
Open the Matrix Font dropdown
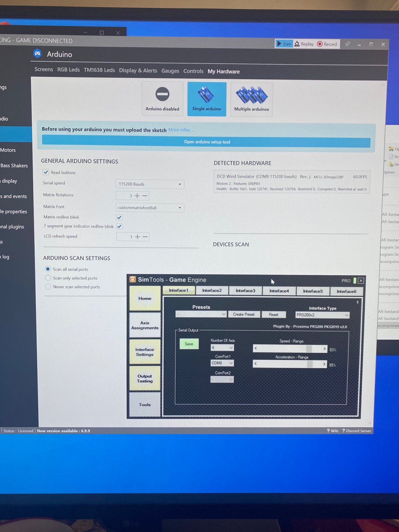(150, 208)
